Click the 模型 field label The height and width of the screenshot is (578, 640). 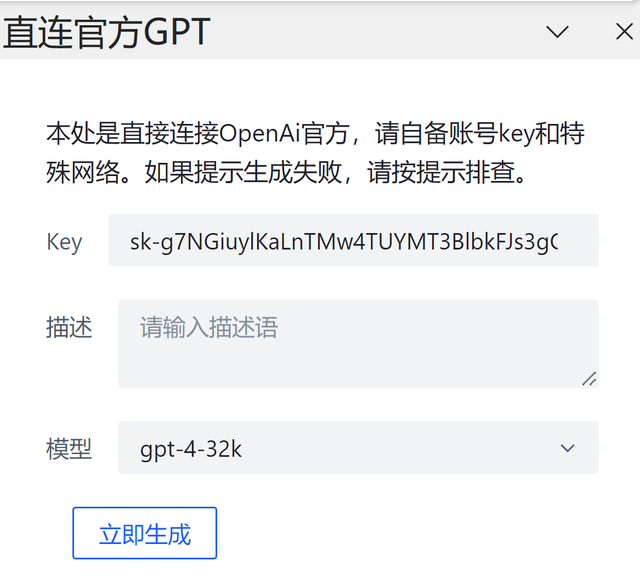coord(69,449)
